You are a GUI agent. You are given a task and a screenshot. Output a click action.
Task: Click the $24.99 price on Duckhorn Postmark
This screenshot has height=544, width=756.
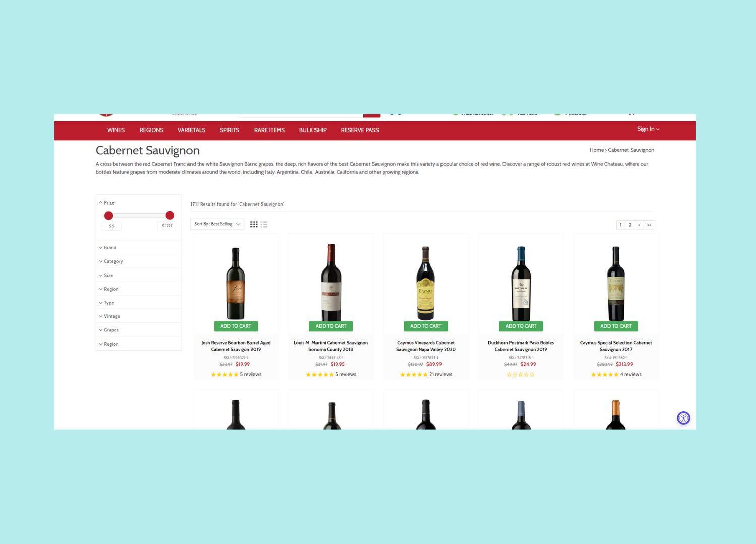point(528,365)
